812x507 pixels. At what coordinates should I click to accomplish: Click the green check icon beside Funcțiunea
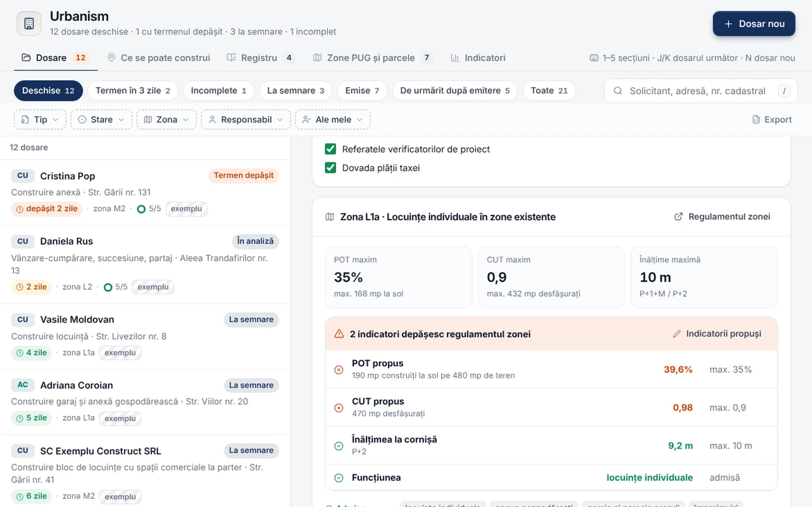[x=339, y=478]
